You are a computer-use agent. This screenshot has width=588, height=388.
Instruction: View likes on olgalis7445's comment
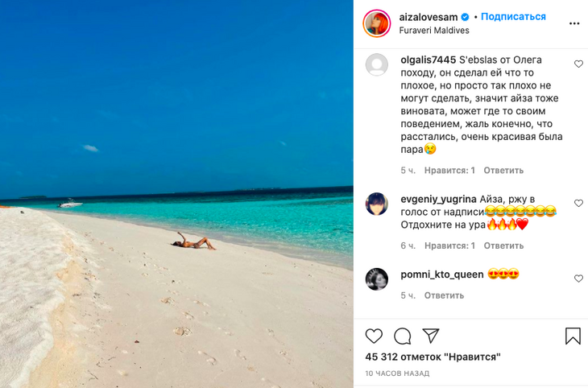(x=449, y=170)
